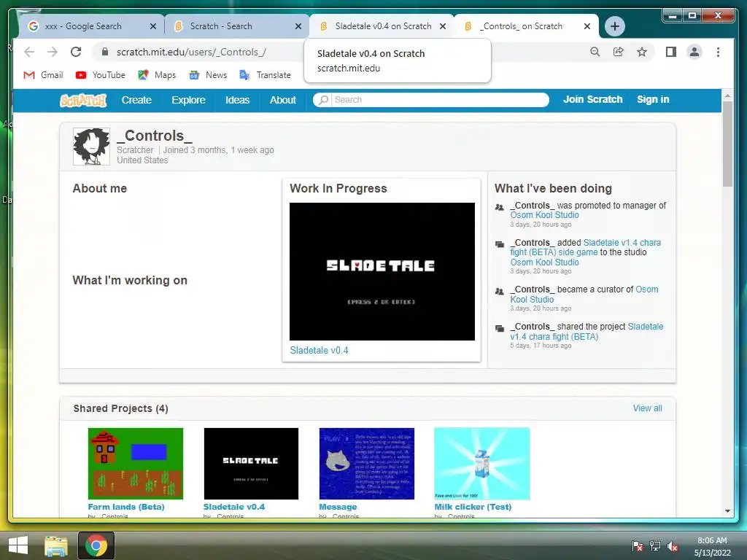The image size is (747, 560).
Task: Open the Action Center flag tray icon
Action: coord(637,545)
